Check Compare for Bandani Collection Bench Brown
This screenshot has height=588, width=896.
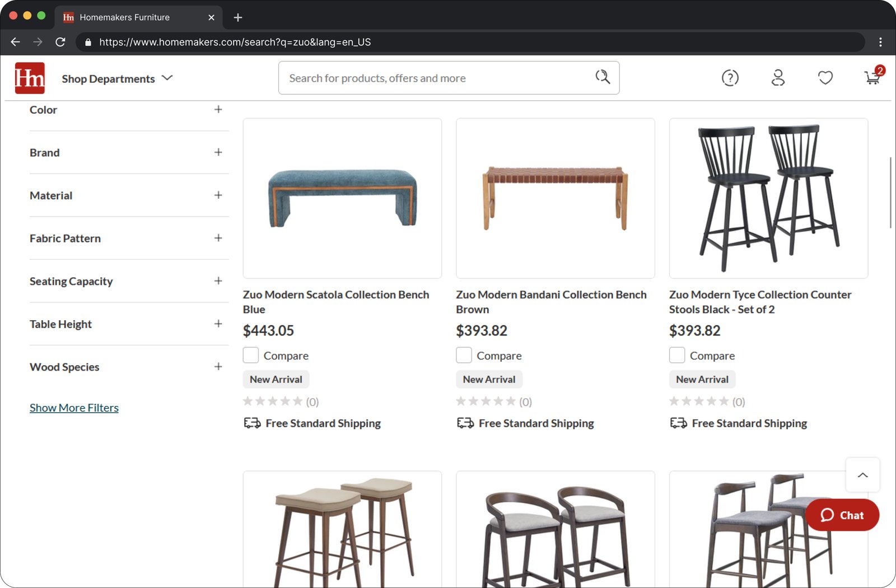pos(464,355)
